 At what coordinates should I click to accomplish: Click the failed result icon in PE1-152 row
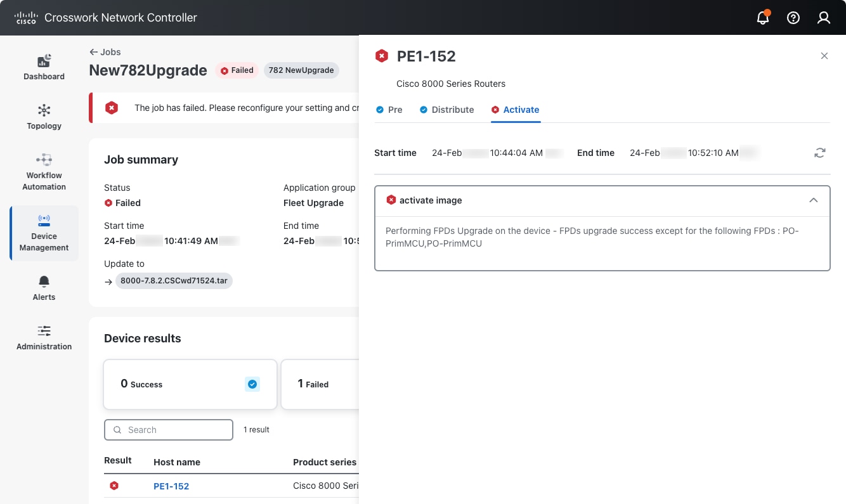pyautogui.click(x=114, y=486)
